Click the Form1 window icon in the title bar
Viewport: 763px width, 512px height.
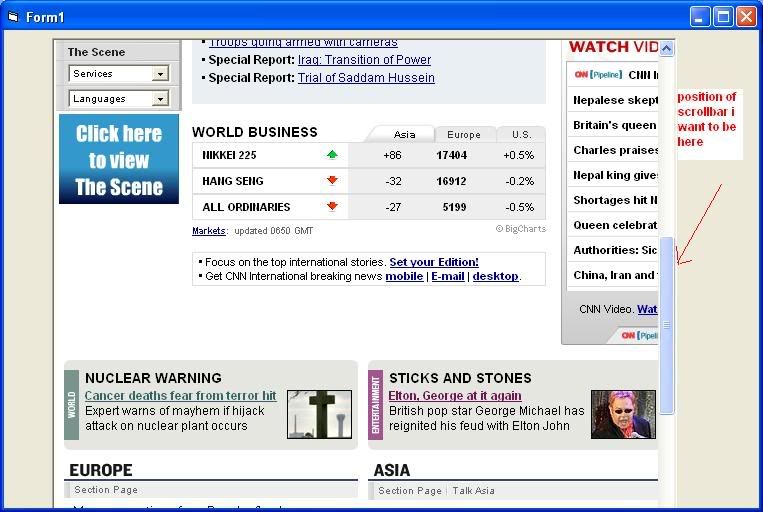[x=13, y=17]
